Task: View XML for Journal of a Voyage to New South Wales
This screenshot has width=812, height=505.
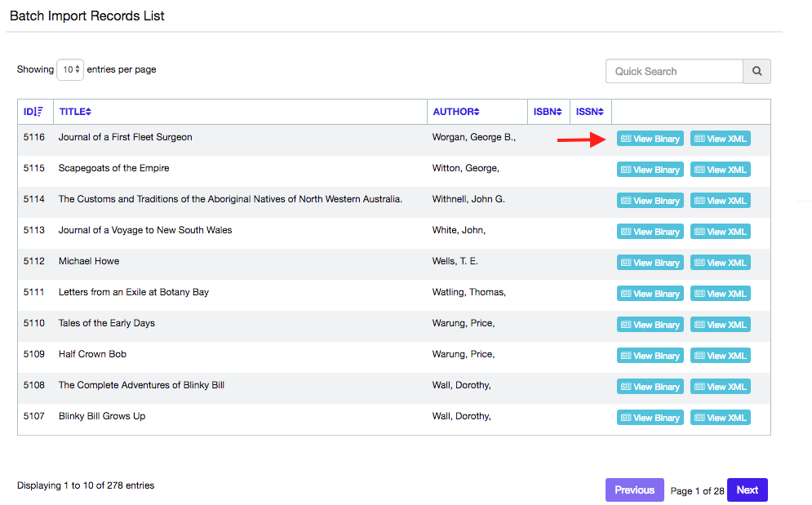Action: point(720,232)
